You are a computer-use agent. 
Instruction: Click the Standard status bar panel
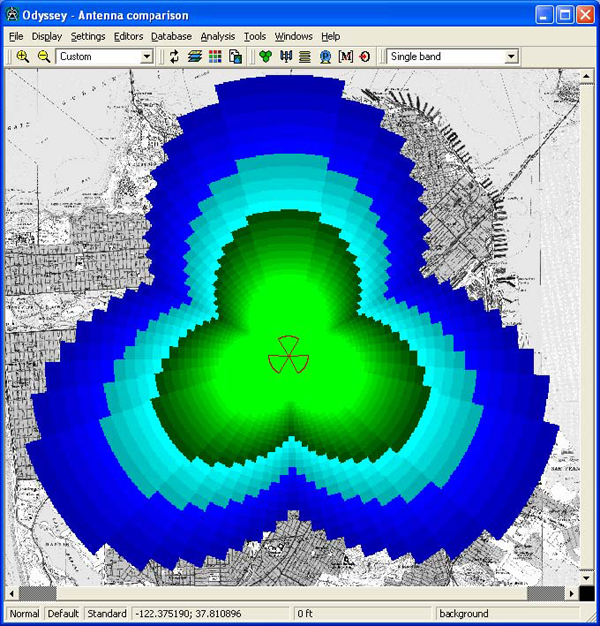106,614
